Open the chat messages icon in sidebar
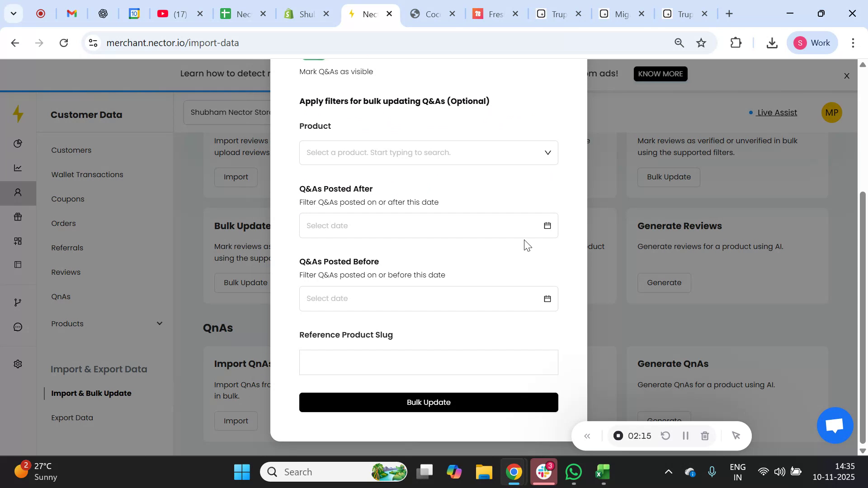This screenshot has width=868, height=488. tap(18, 327)
